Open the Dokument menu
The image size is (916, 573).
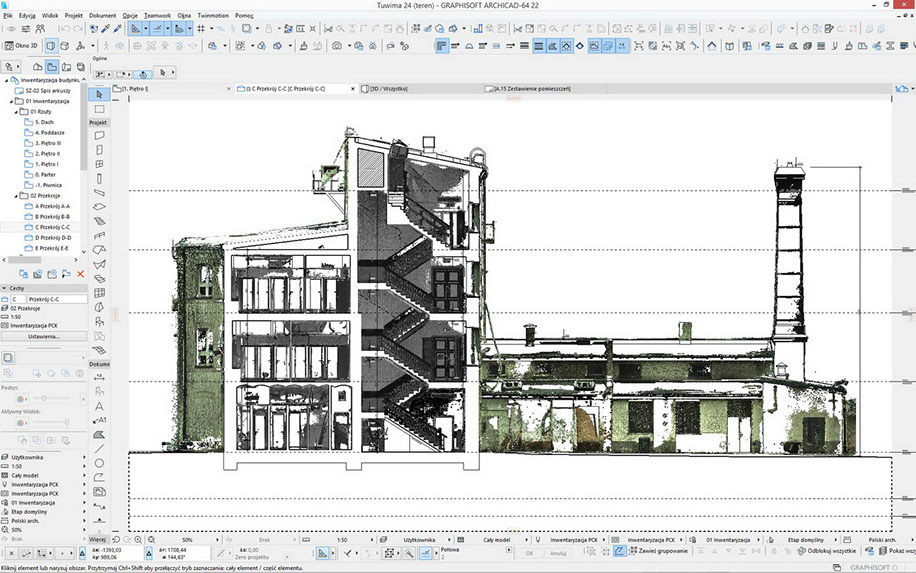[x=102, y=17]
